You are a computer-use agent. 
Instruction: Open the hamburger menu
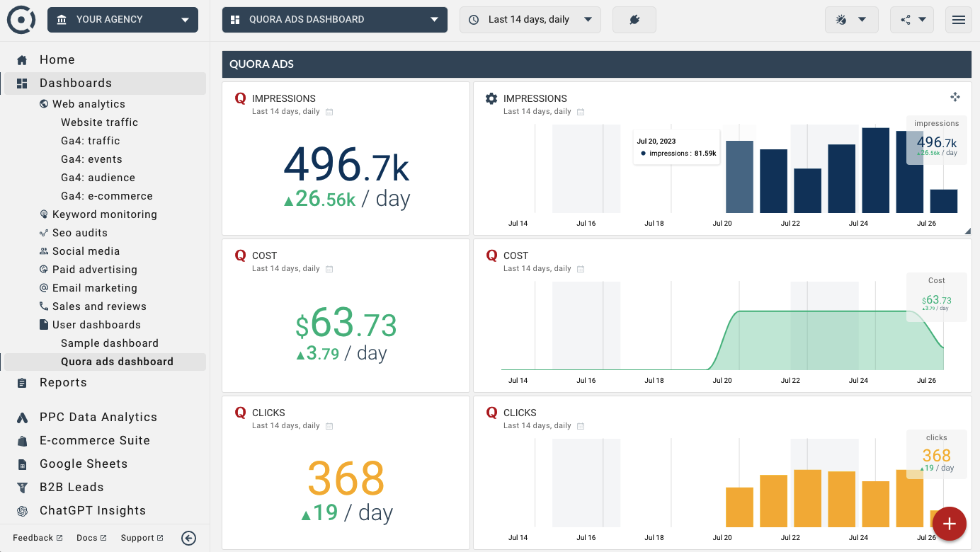coord(959,20)
